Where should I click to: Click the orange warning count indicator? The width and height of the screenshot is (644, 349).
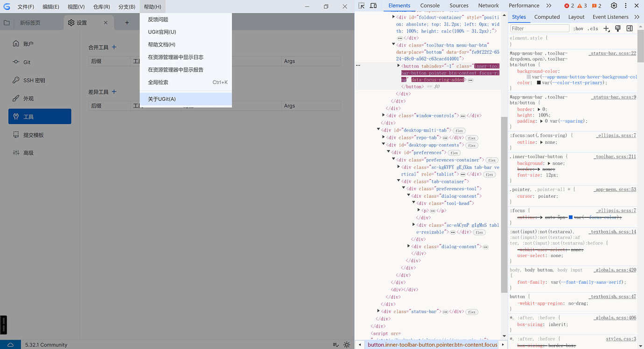[582, 6]
